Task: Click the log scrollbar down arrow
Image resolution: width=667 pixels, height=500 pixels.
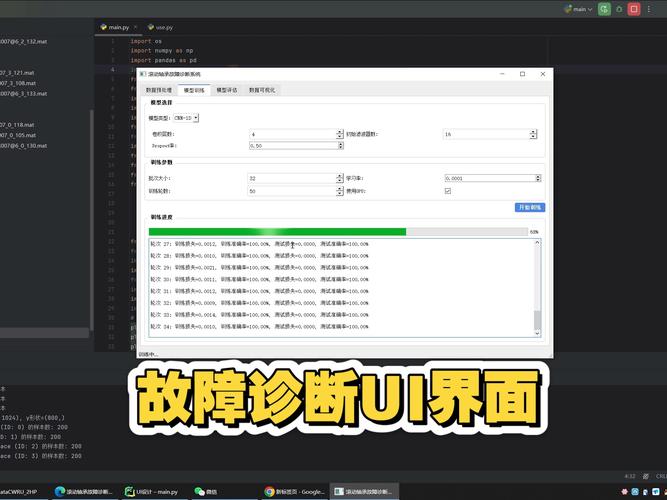Action: [x=537, y=334]
